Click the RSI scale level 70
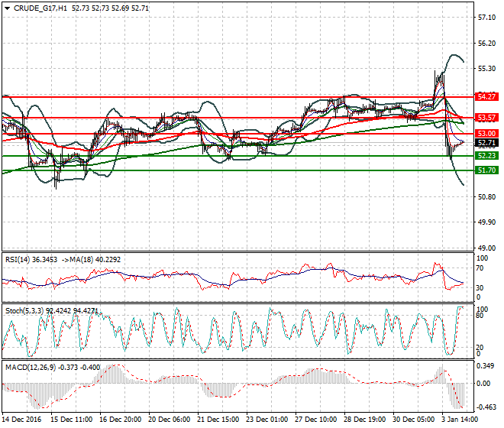Screen dimensions: 504x428 (480, 268)
